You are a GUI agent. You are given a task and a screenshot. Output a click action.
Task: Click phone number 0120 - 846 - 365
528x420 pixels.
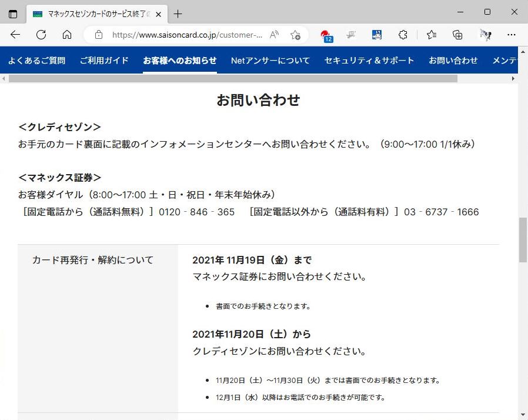point(196,212)
